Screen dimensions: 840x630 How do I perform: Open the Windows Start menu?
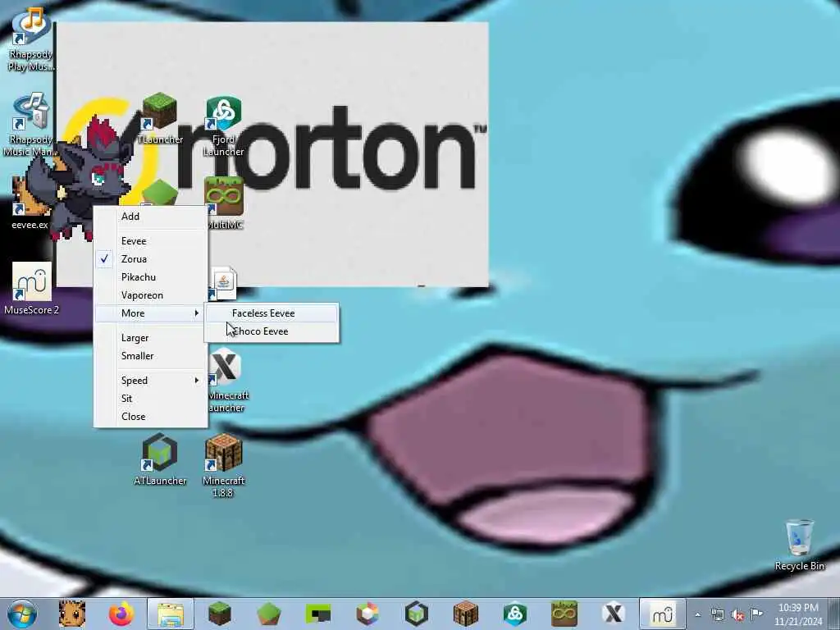pyautogui.click(x=22, y=614)
